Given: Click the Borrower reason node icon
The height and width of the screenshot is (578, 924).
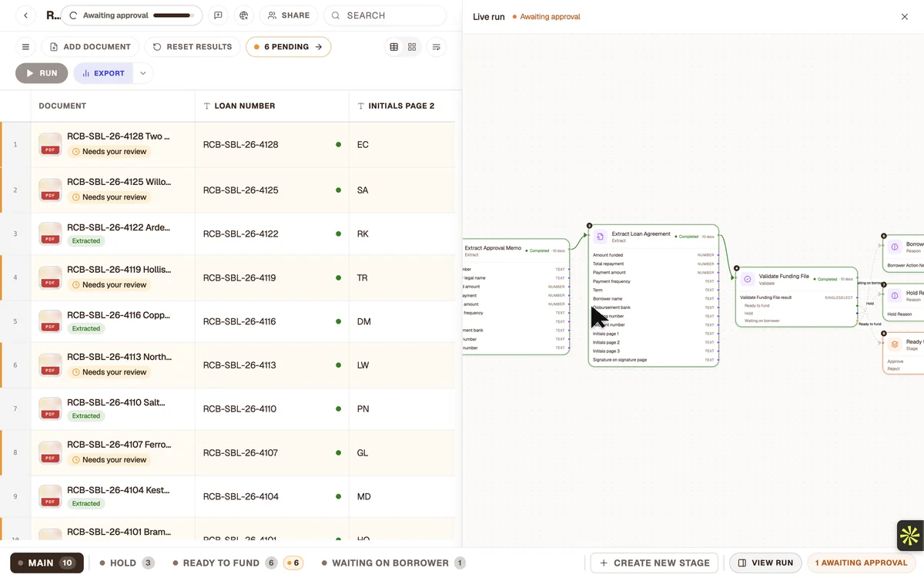Looking at the screenshot, I should 895,247.
